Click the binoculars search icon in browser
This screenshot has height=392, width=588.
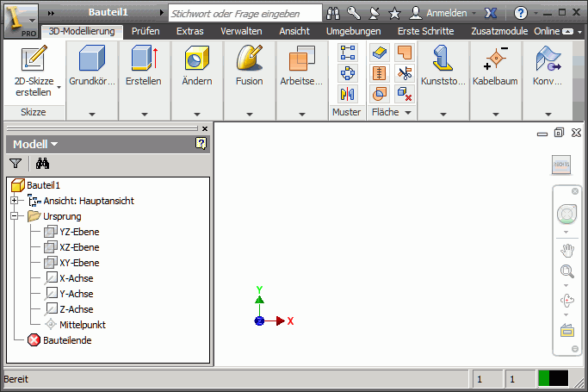point(42,163)
